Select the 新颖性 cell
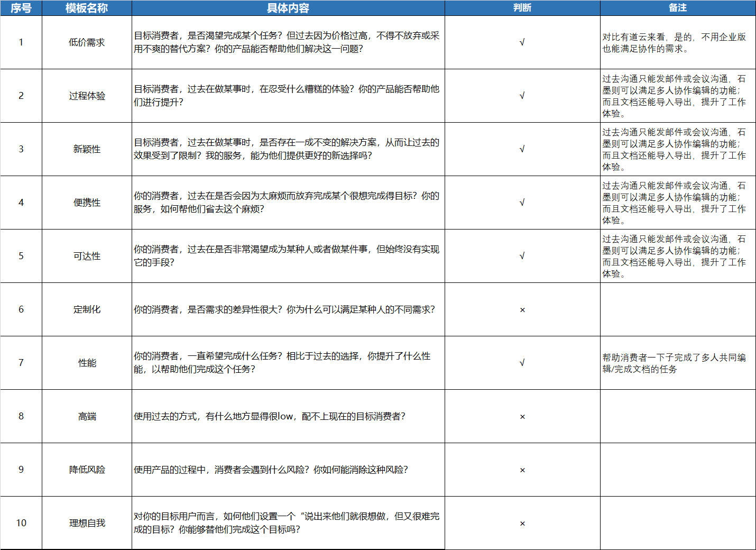Image resolution: width=756 pixels, height=550 pixels. click(x=87, y=149)
